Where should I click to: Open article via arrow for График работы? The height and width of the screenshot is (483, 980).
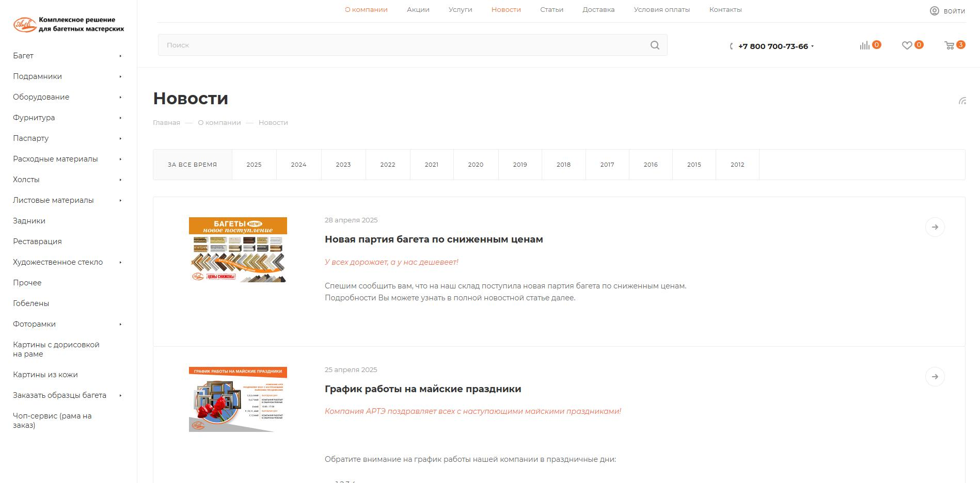935,377
